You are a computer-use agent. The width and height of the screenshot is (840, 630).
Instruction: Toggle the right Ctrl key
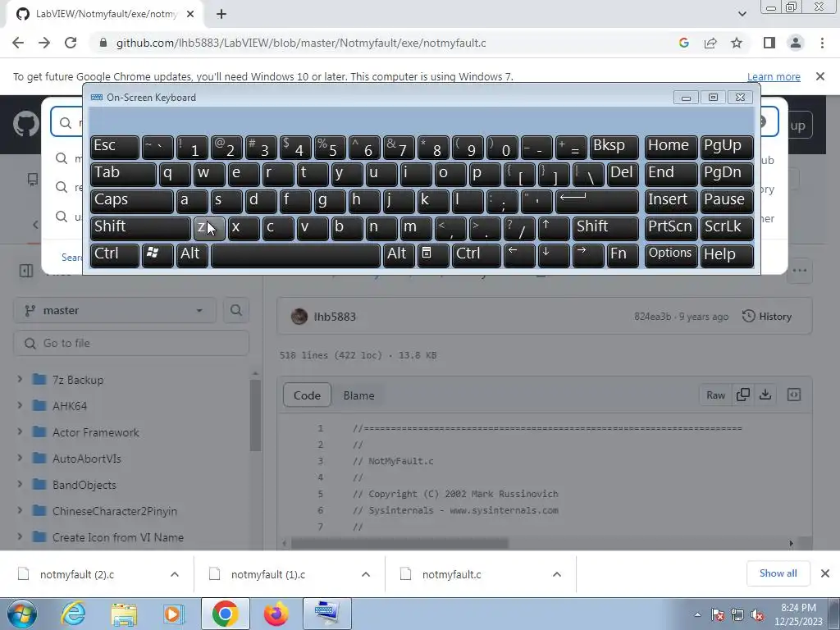point(477,255)
